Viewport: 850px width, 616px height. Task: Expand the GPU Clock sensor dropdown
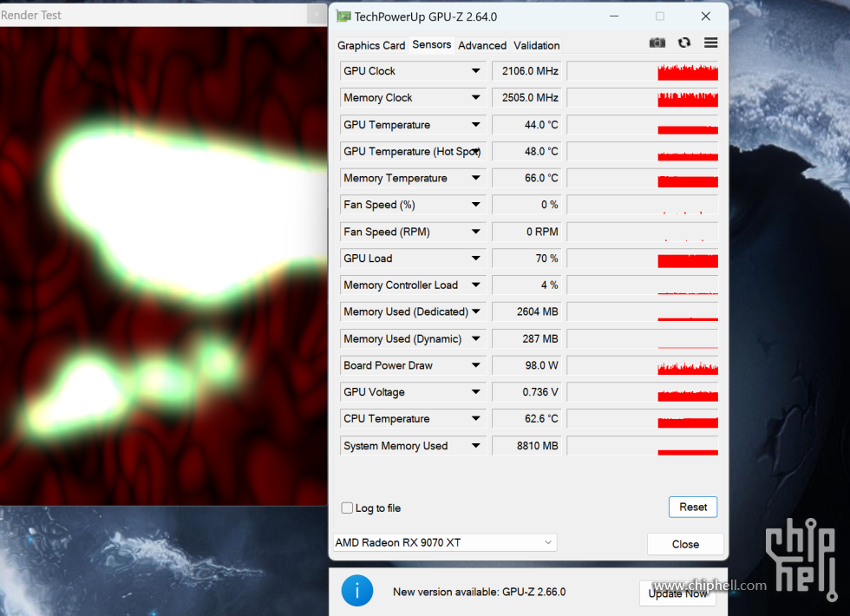[x=475, y=71]
